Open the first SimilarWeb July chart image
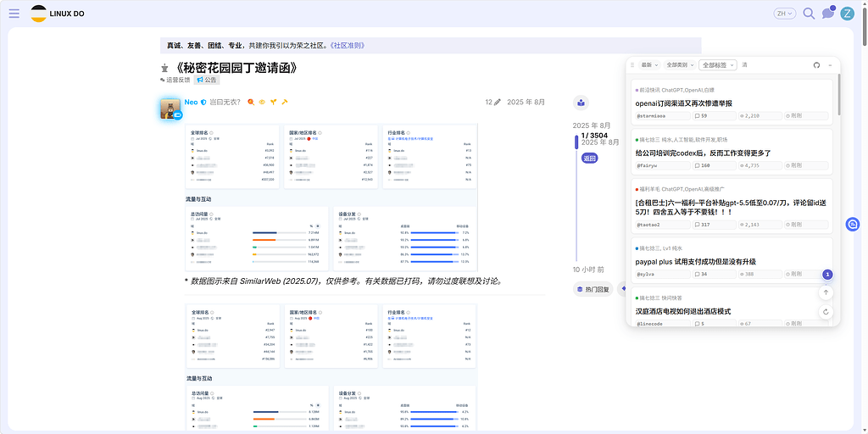Image resolution: width=868 pixels, height=434 pixels. [331, 198]
